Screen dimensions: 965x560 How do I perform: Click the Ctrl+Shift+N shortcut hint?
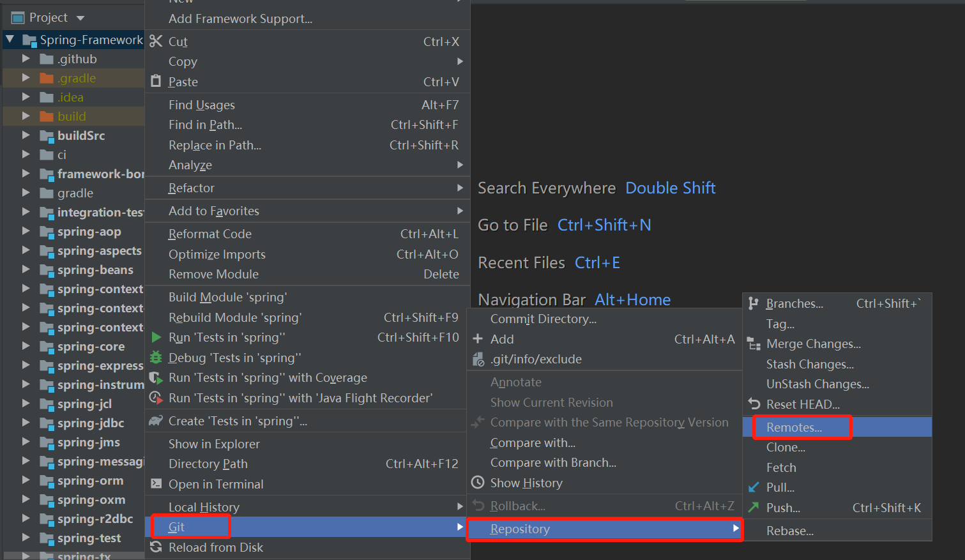(604, 225)
